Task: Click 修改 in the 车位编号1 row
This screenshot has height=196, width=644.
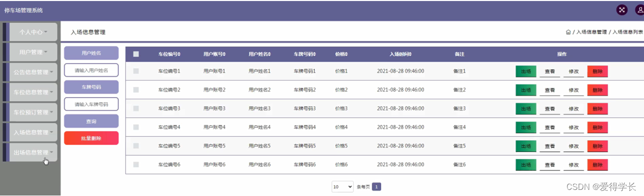Action: click(x=574, y=72)
